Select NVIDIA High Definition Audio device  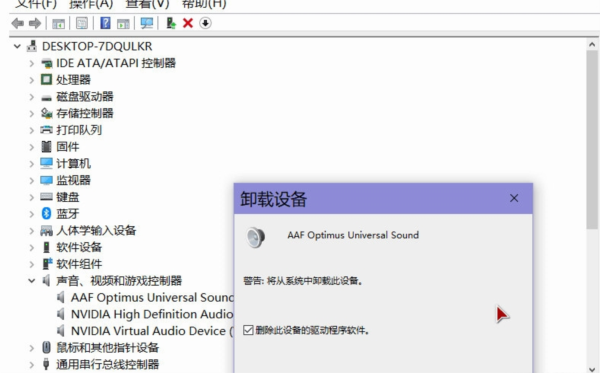[152, 314]
